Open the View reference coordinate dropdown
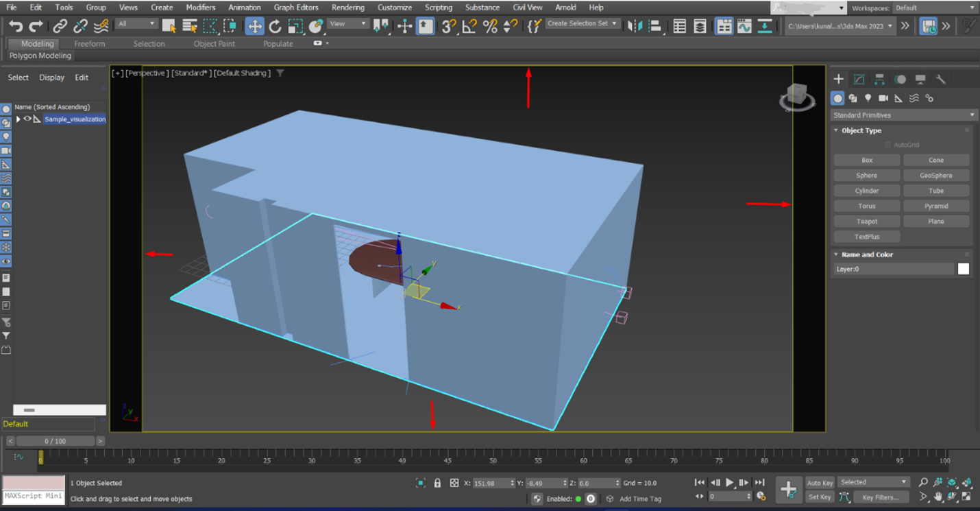The image size is (980, 511). point(348,23)
